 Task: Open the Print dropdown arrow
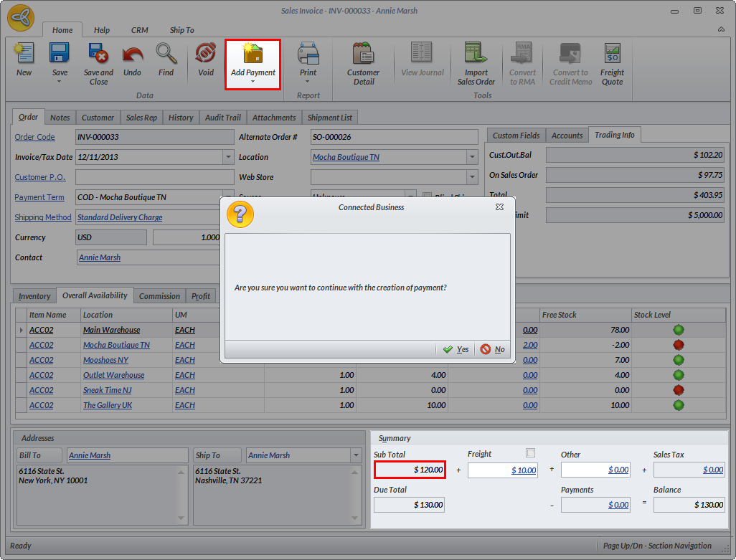click(x=308, y=82)
